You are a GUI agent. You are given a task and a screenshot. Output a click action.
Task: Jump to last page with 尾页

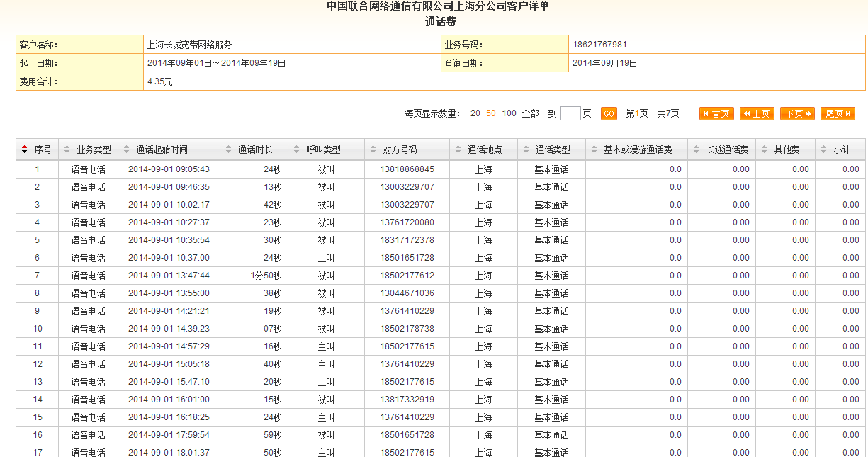pyautogui.click(x=838, y=114)
